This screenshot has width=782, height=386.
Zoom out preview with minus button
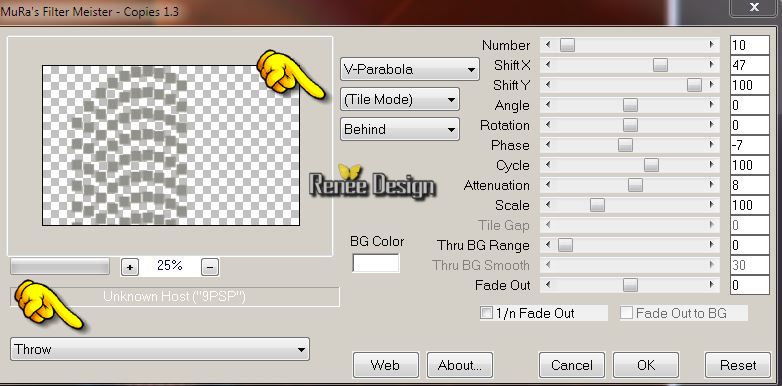(x=210, y=267)
